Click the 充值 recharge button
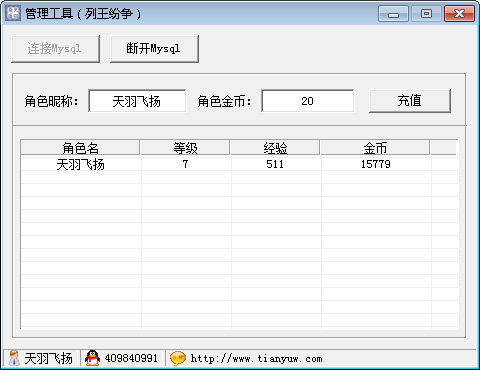Screen dimensions: 480x370 (410, 101)
